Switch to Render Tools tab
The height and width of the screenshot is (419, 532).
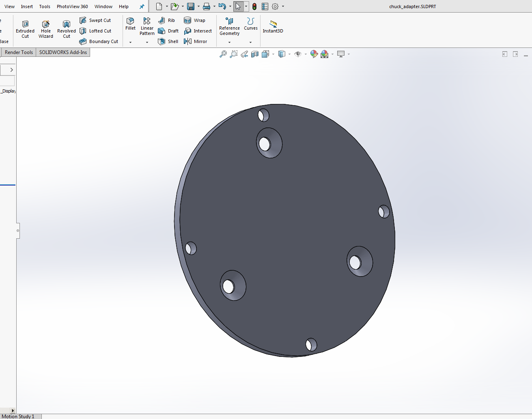click(19, 52)
